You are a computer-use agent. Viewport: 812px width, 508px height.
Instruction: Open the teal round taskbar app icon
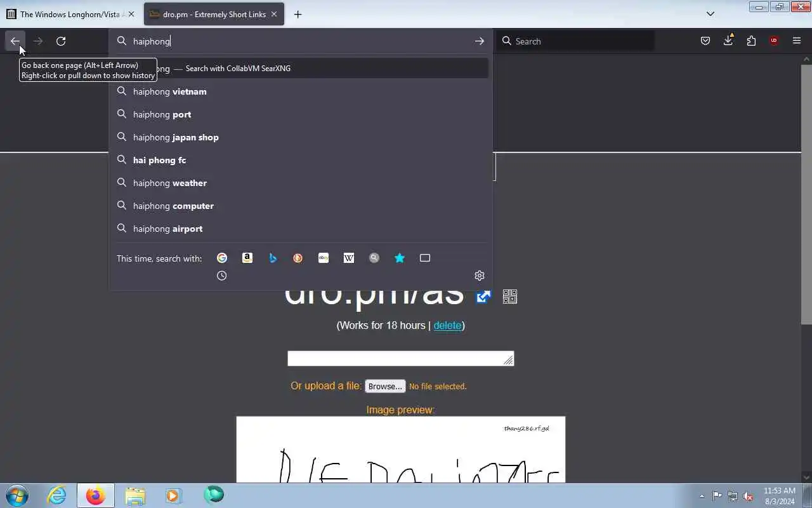coord(214,495)
